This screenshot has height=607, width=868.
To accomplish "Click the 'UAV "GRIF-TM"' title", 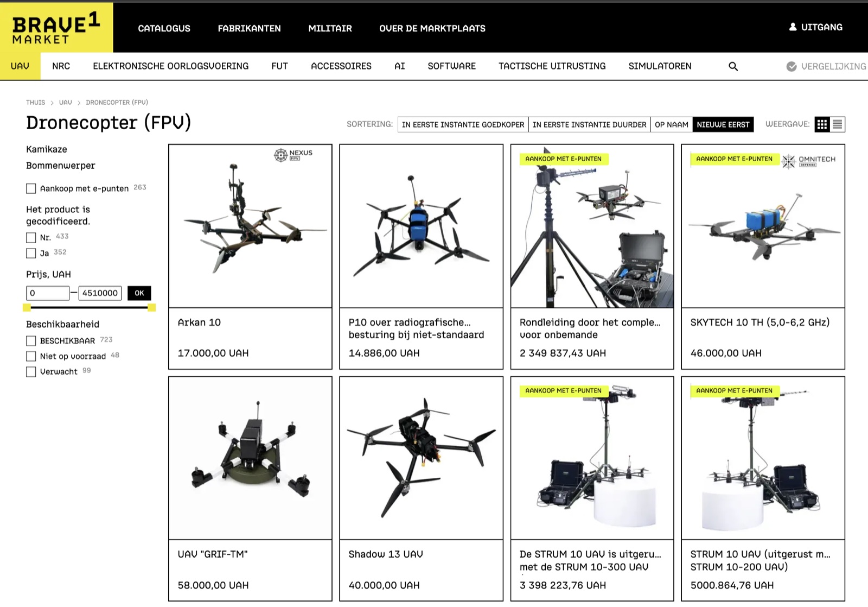I will coord(213,554).
